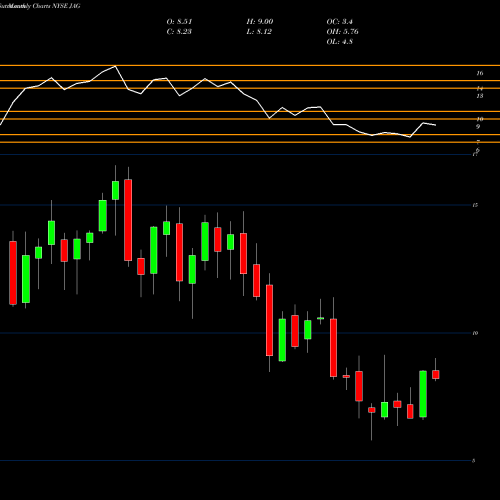Image resolution: width=500 pixels, height=500 pixels.
Task: Click the 16 label on the upper line chart axis
Action: tap(479, 73)
